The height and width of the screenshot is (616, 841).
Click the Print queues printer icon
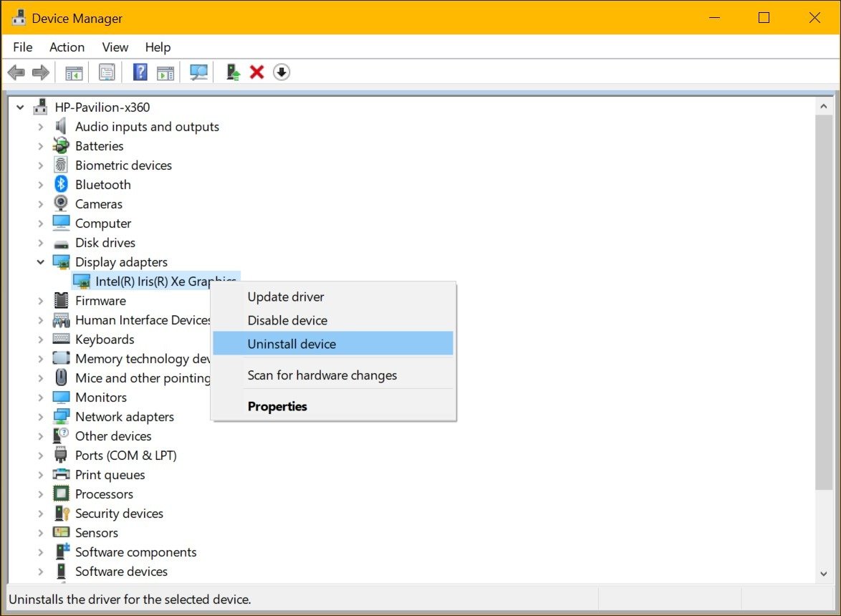click(61, 474)
